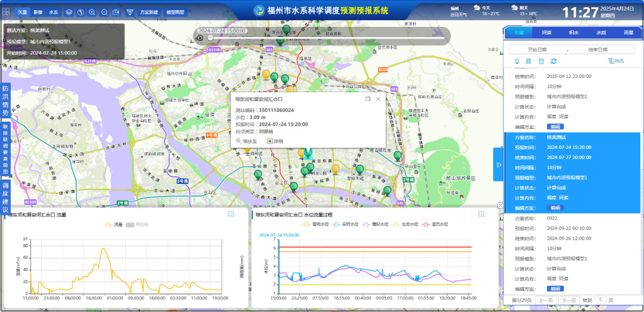Click 缩放至 in the station popup
This screenshot has height=312, width=644.
[246, 141]
